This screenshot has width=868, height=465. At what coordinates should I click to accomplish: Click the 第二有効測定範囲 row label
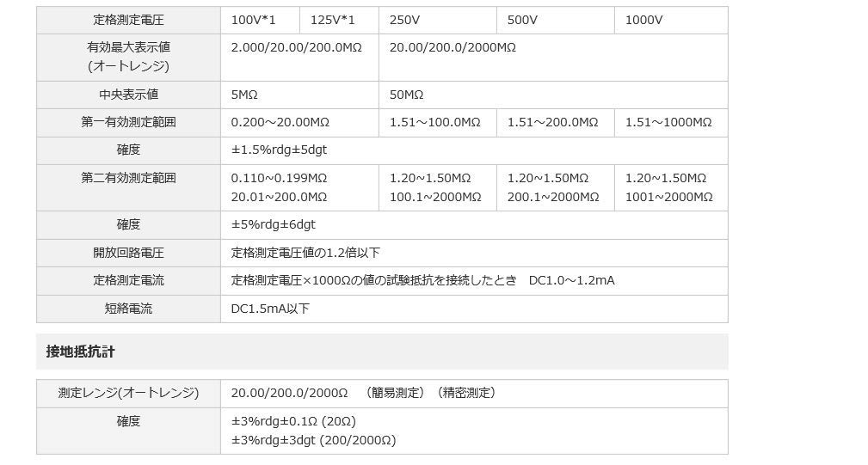[x=128, y=178]
